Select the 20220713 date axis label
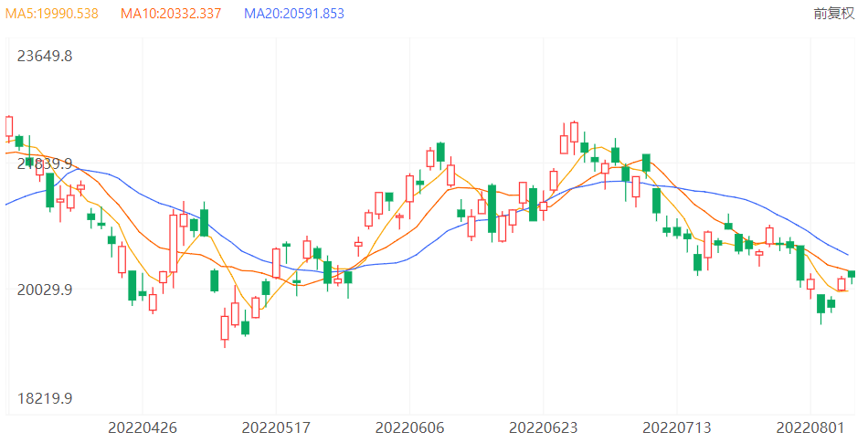Screen dimensions: 868x443 pyautogui.click(x=676, y=427)
